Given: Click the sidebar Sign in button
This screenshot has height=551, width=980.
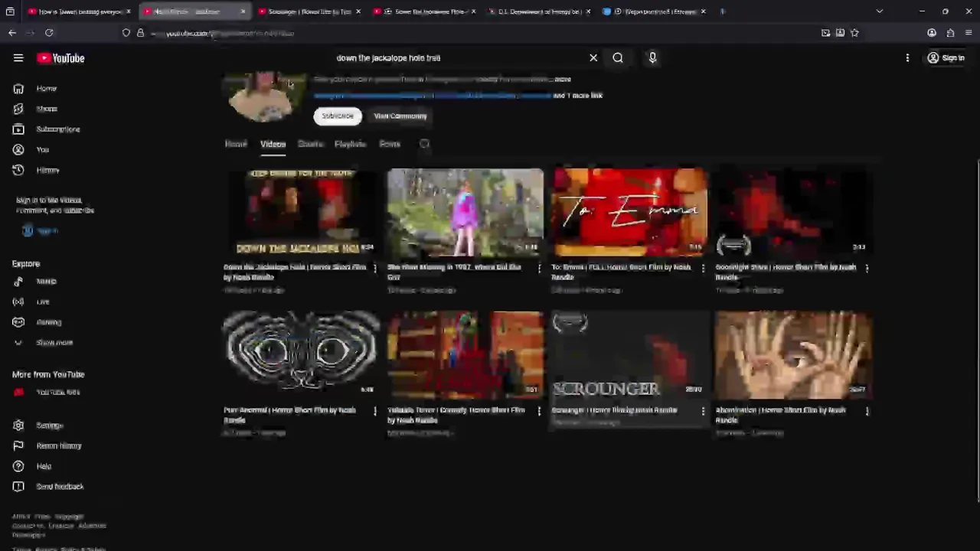Looking at the screenshot, I should (40, 231).
